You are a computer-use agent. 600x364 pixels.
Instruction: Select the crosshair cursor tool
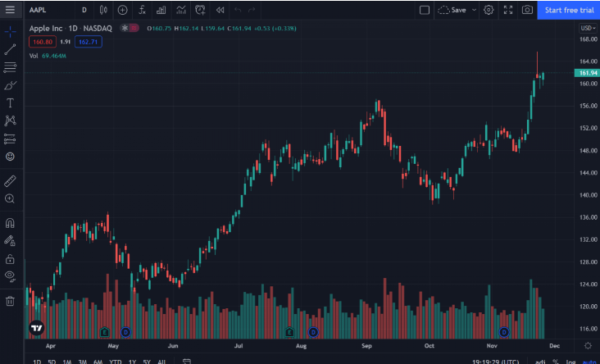point(11,31)
